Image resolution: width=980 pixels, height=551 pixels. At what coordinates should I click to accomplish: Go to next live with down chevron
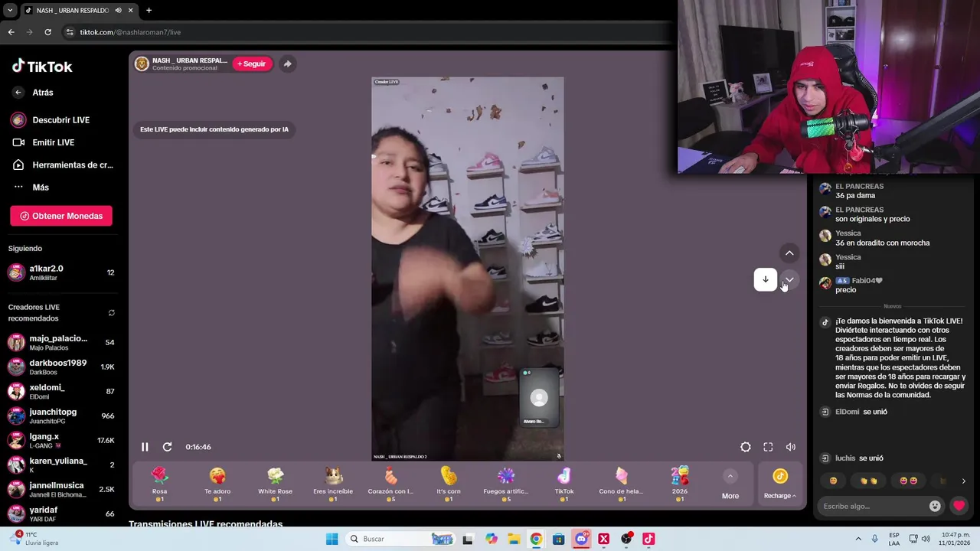[x=789, y=279]
